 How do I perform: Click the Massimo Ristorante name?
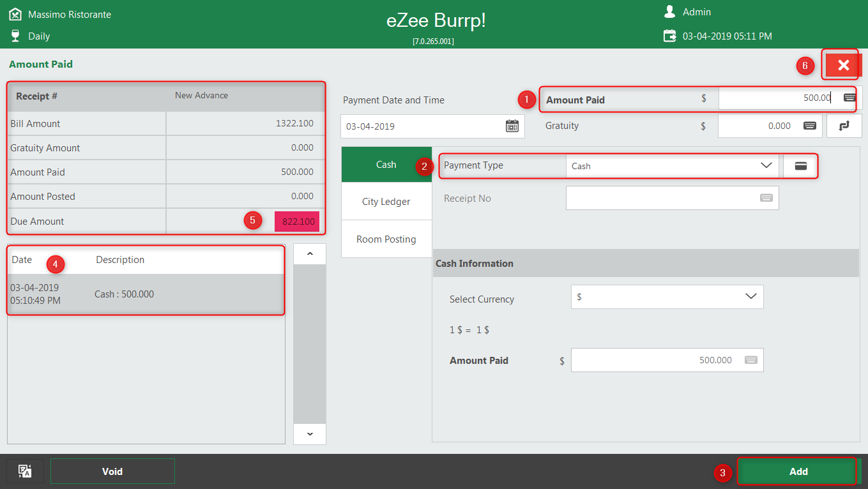pyautogui.click(x=70, y=14)
